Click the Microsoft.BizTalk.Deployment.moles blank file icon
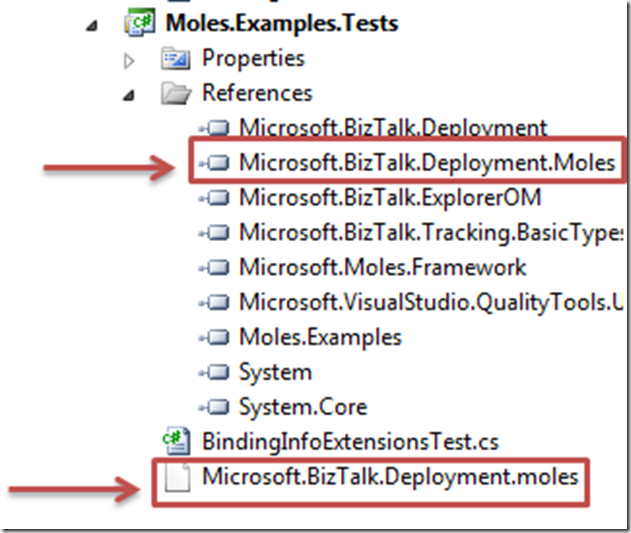 (x=177, y=477)
